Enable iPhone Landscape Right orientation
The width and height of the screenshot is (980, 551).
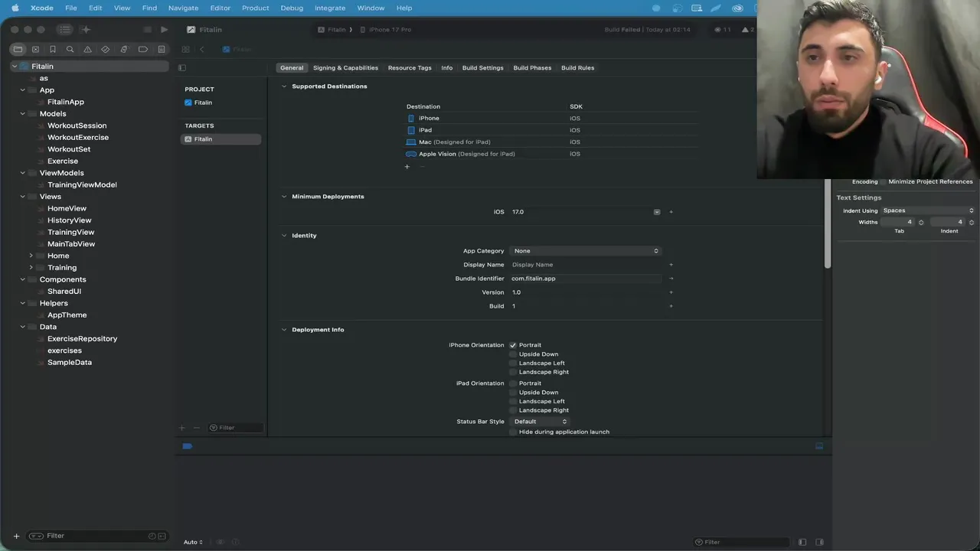coord(513,372)
